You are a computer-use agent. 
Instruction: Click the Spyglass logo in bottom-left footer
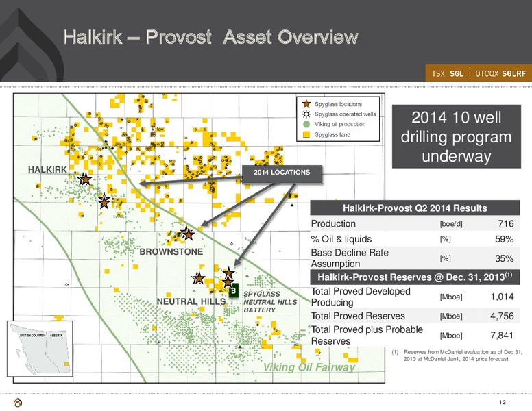[18, 403]
